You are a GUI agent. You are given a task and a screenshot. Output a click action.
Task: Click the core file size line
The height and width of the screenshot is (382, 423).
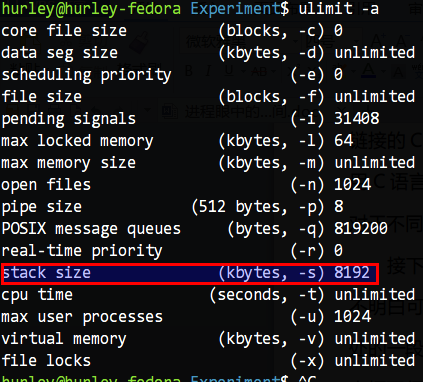tap(172, 31)
